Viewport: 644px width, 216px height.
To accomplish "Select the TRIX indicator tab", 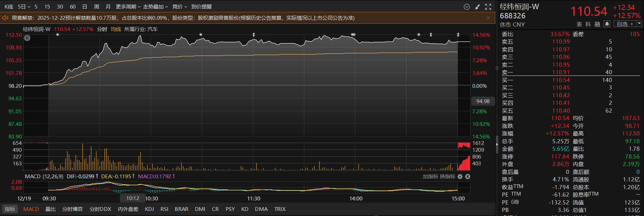I will (280, 209).
